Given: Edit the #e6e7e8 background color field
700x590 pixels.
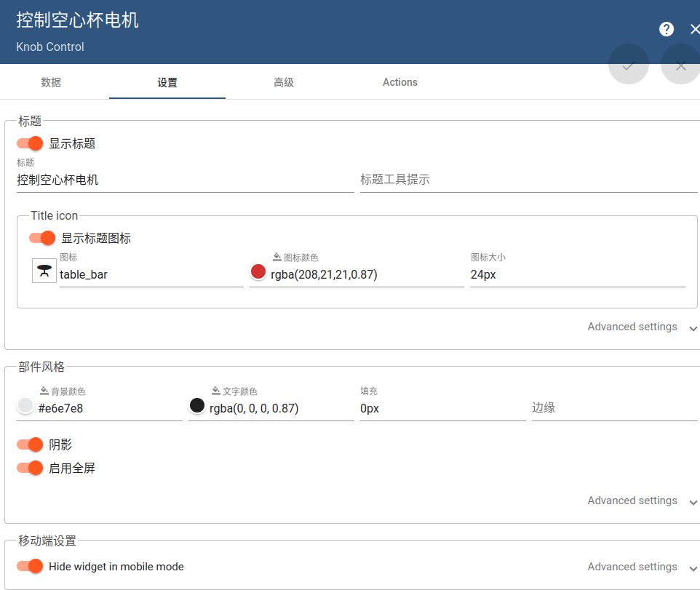Looking at the screenshot, I should coord(110,408).
